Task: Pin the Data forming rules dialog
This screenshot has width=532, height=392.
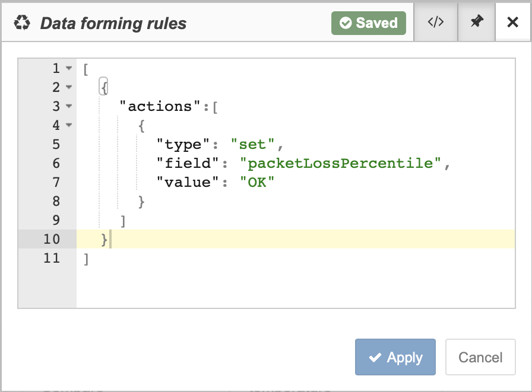Action: 477,23
